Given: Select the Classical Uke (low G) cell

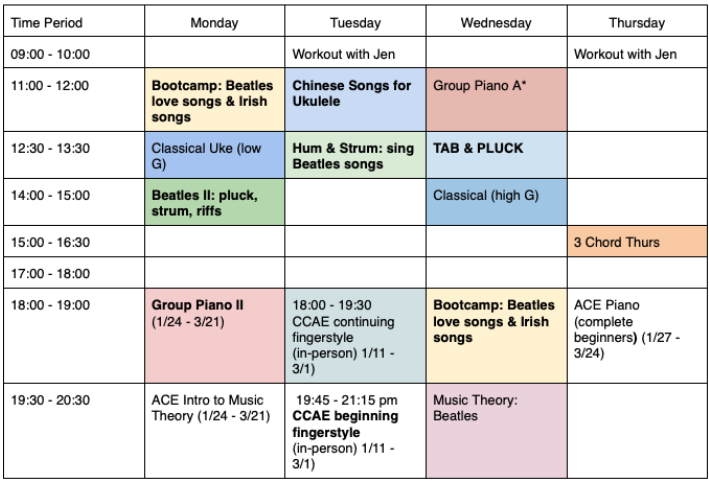Looking at the screenshot, I should pyautogui.click(x=215, y=154).
